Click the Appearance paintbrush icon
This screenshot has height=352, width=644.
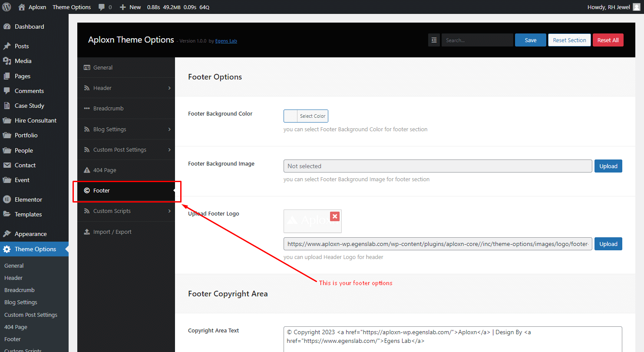[7, 234]
